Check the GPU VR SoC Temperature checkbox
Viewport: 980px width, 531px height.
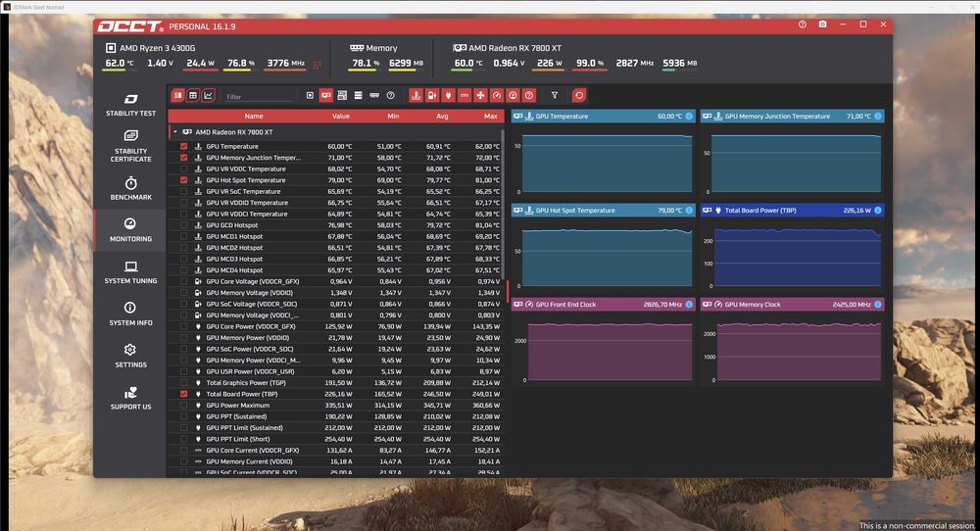tap(184, 191)
